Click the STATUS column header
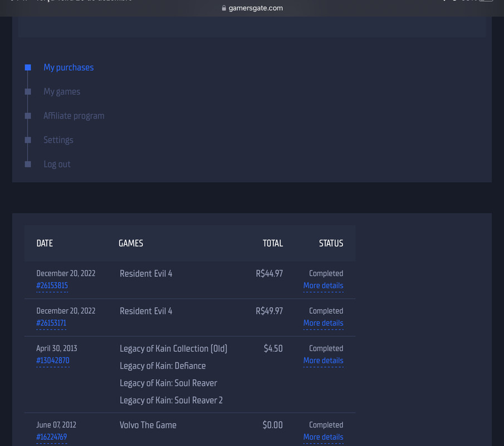The width and height of the screenshot is (504, 446). click(331, 243)
